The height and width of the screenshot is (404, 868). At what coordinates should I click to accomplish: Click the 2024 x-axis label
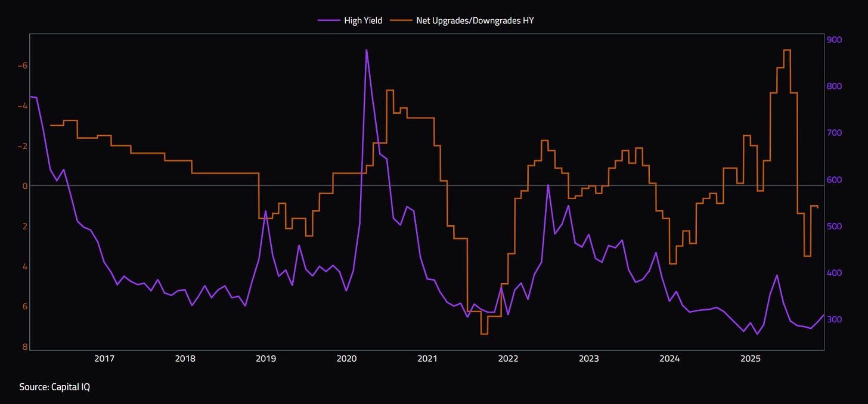click(x=669, y=358)
